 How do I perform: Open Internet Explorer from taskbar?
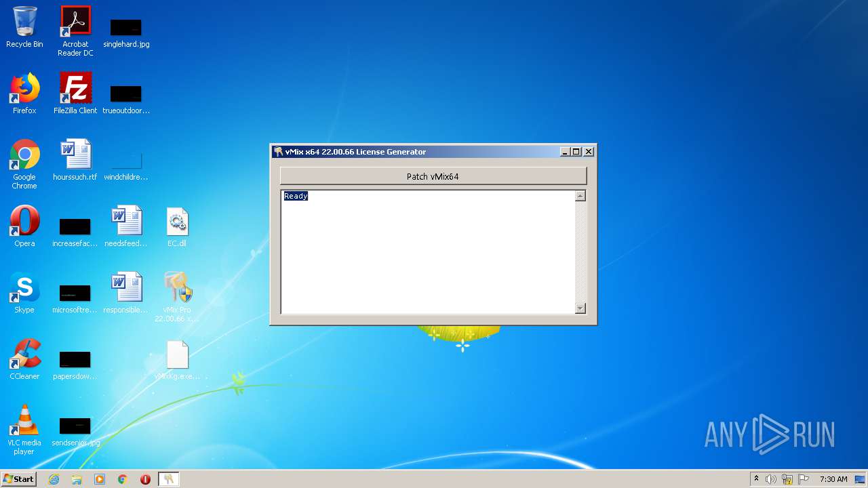54,479
